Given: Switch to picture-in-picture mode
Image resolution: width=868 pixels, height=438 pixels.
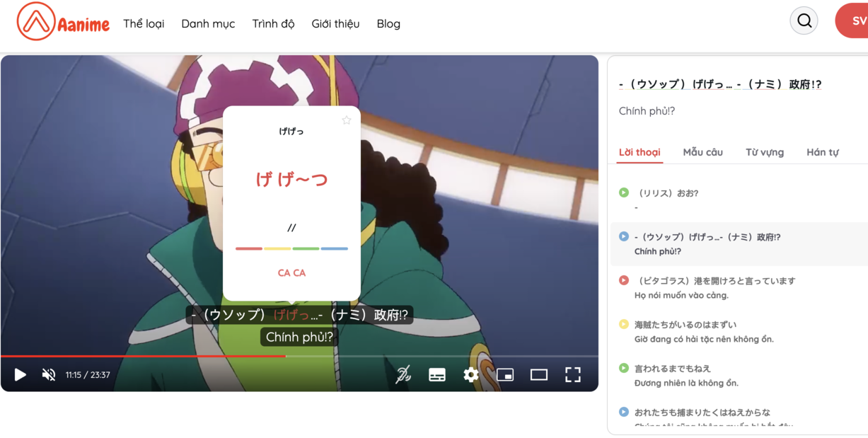Looking at the screenshot, I should tap(505, 375).
